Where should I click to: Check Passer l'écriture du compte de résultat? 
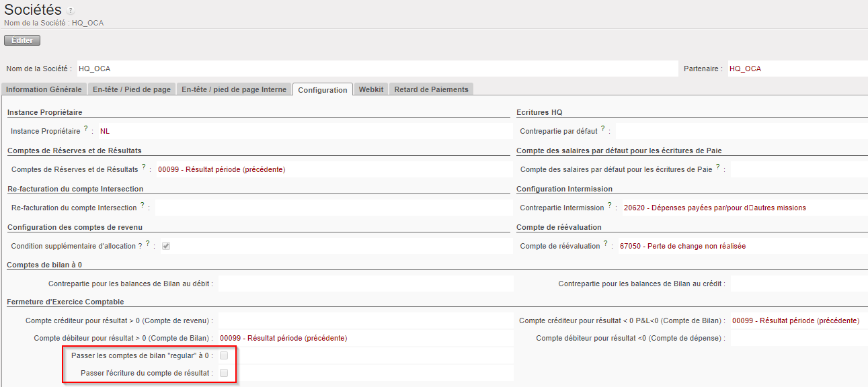(224, 373)
